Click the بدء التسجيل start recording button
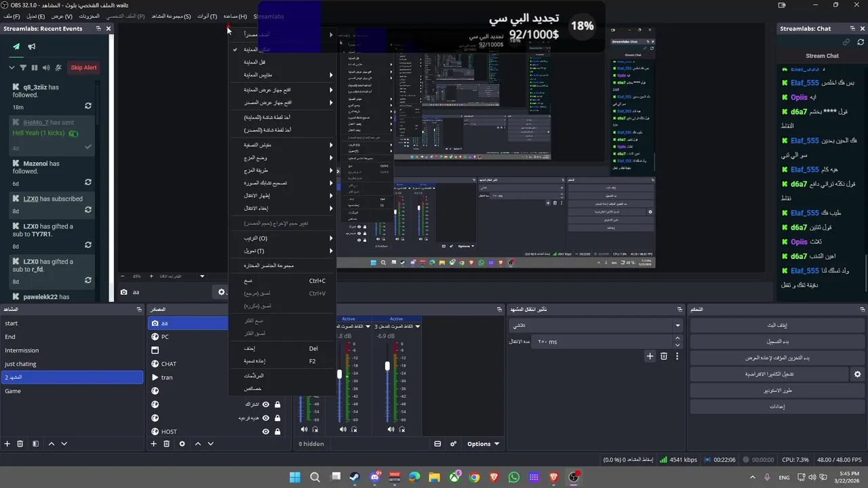This screenshot has width=868, height=488. (x=776, y=342)
